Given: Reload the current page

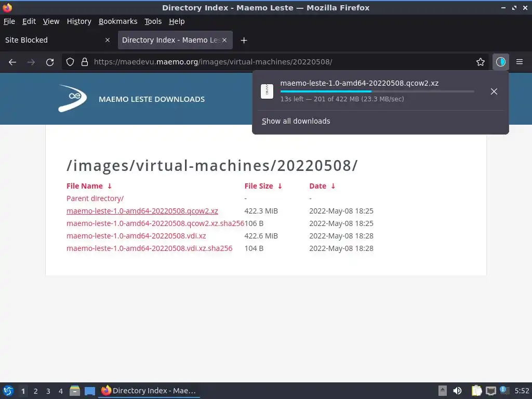Looking at the screenshot, I should point(50,62).
